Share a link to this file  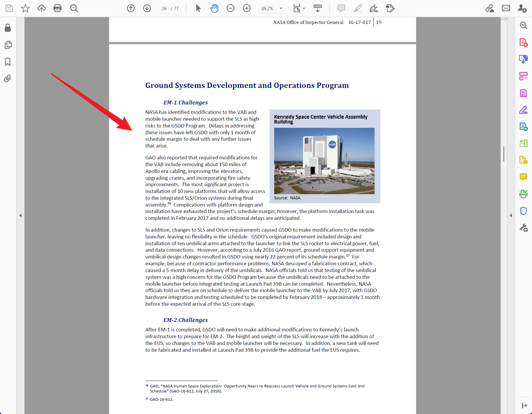tap(490, 8)
